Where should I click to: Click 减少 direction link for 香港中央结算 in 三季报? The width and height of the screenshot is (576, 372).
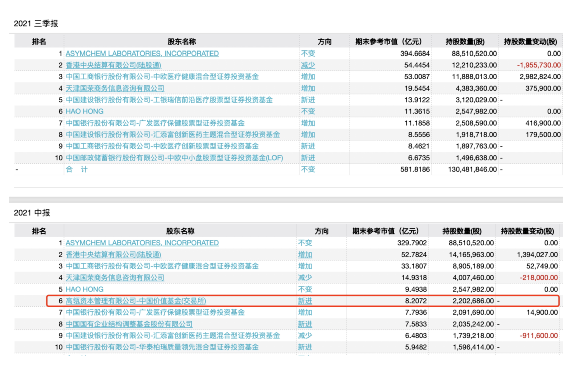308,65
